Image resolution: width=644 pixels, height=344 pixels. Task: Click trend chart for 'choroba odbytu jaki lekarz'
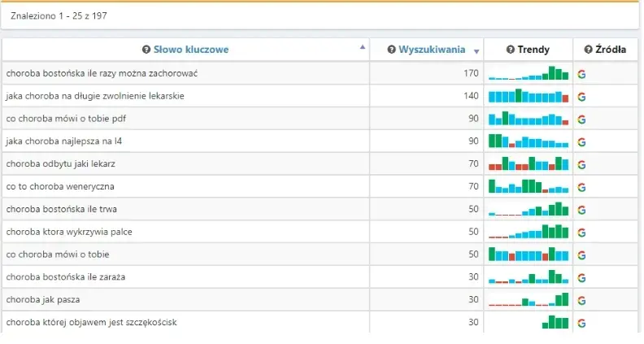point(529,163)
